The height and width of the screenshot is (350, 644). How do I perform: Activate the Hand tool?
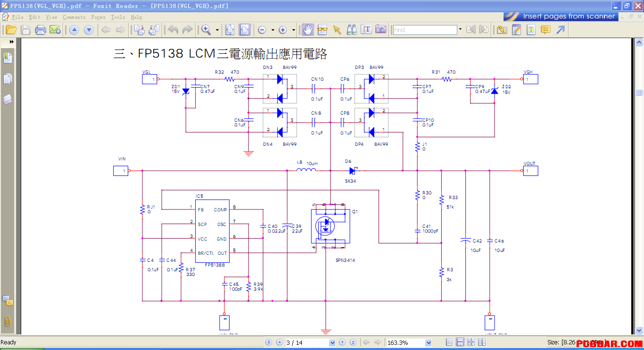[x=308, y=30]
